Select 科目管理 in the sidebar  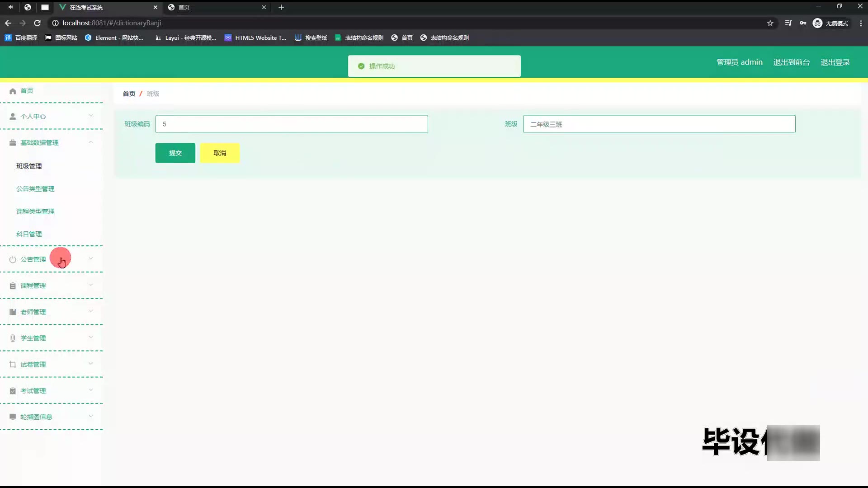(29, 234)
